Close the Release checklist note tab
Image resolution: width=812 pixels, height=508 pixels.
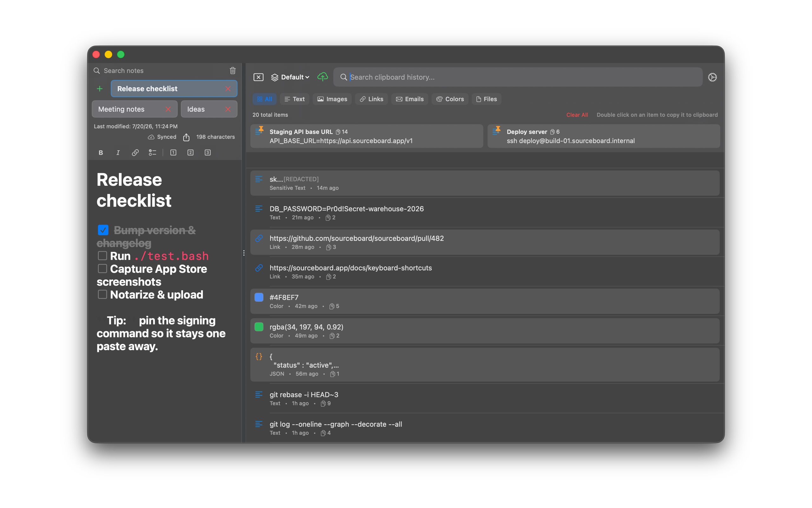coord(228,89)
